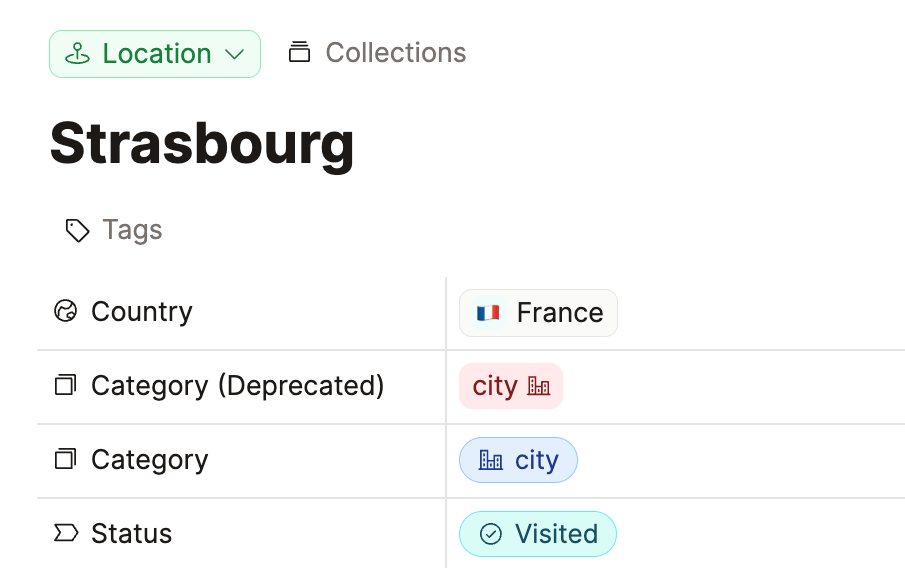
Task: Select the Category (Deprecated) property label
Action: pyautogui.click(x=237, y=386)
